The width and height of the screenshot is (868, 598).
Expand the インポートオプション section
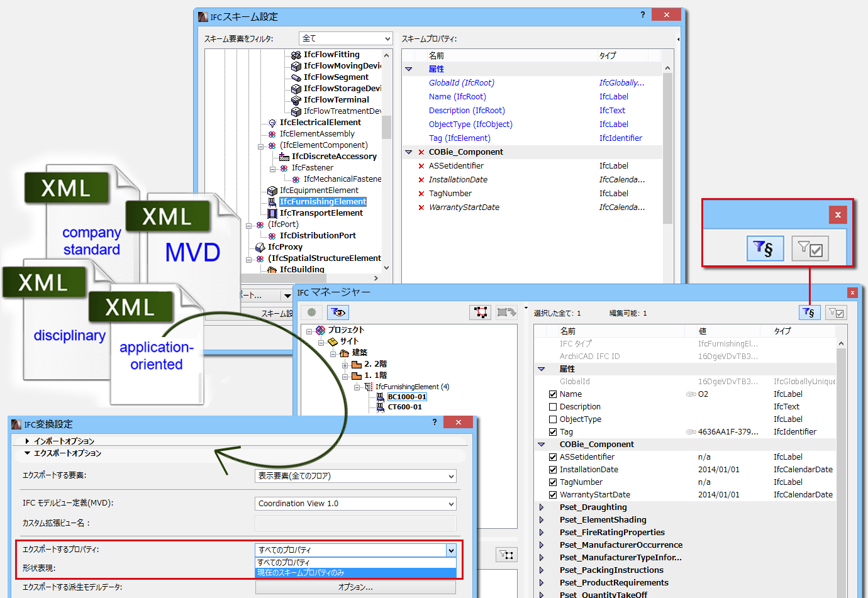click(x=27, y=441)
